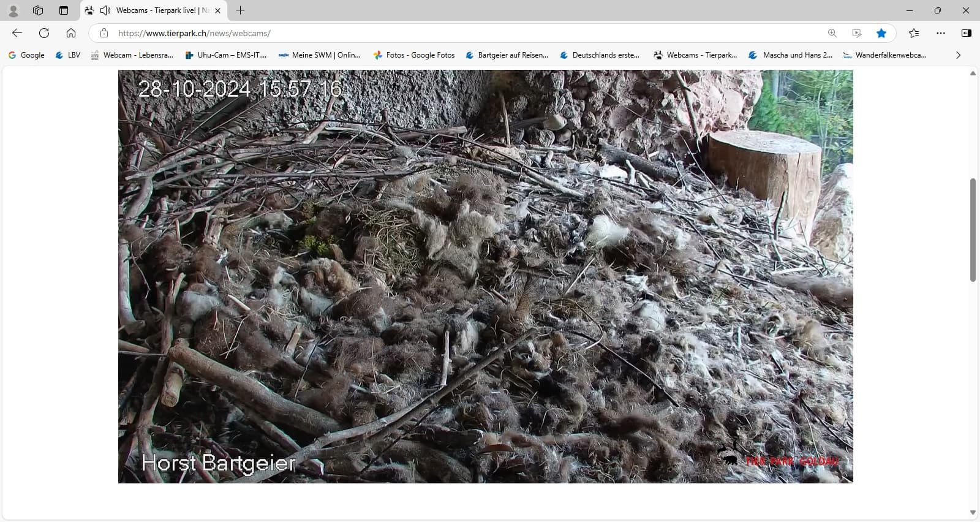Open Settings and more menu
The width and height of the screenshot is (980, 522).
pos(941,33)
